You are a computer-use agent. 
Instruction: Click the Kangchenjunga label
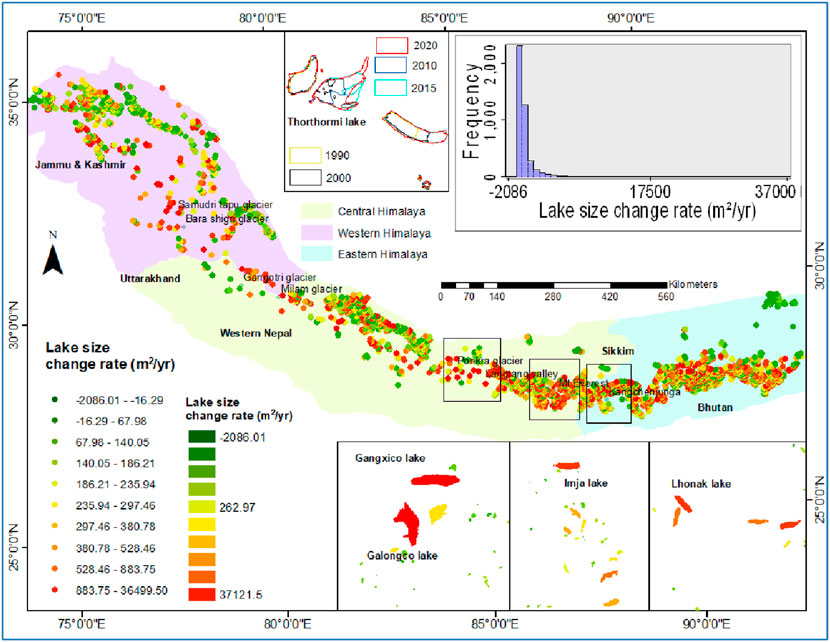(644, 392)
